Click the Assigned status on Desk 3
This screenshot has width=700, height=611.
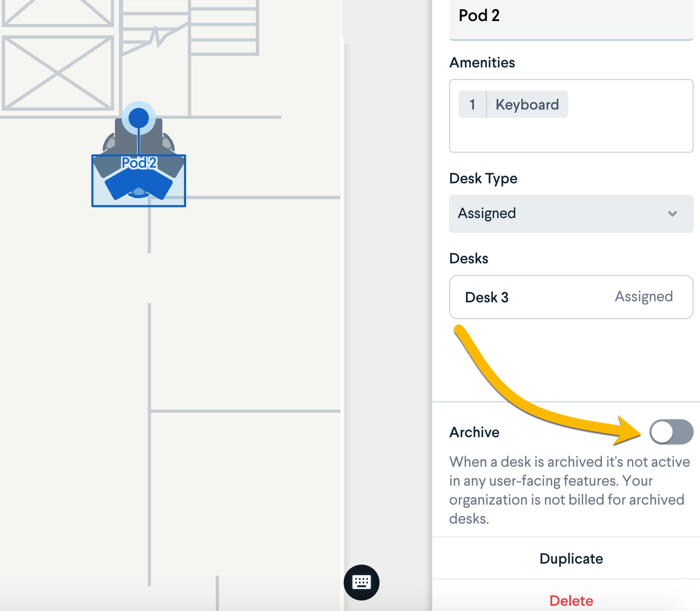pyautogui.click(x=644, y=297)
